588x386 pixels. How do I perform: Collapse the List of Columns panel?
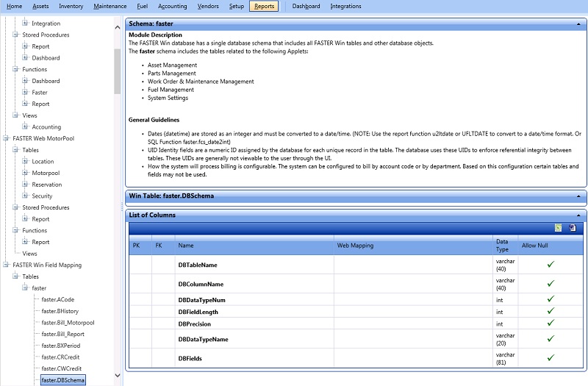tap(578, 215)
